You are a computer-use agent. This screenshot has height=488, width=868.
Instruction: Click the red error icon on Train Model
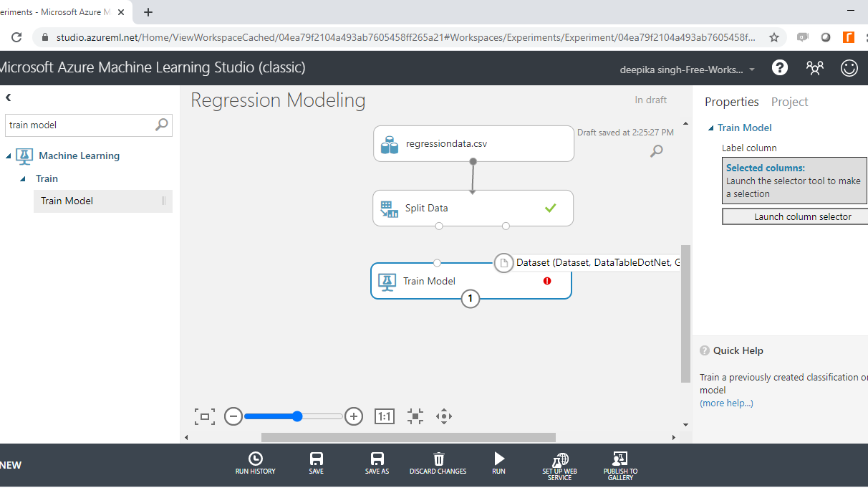tap(547, 281)
